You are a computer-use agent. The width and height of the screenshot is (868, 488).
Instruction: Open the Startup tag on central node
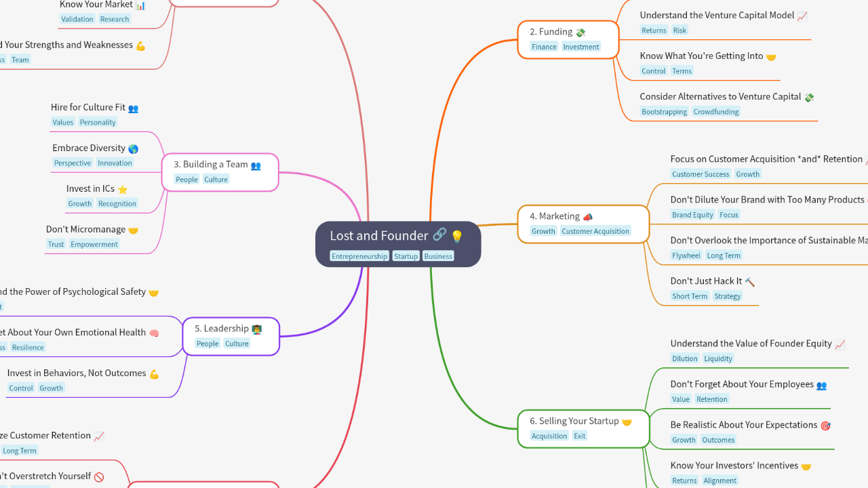(x=406, y=256)
